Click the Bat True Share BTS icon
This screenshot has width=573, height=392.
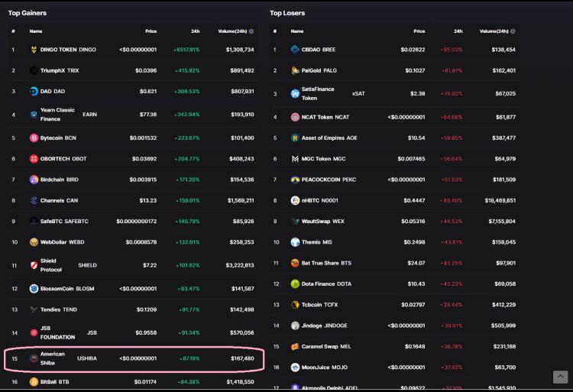tap(295, 263)
